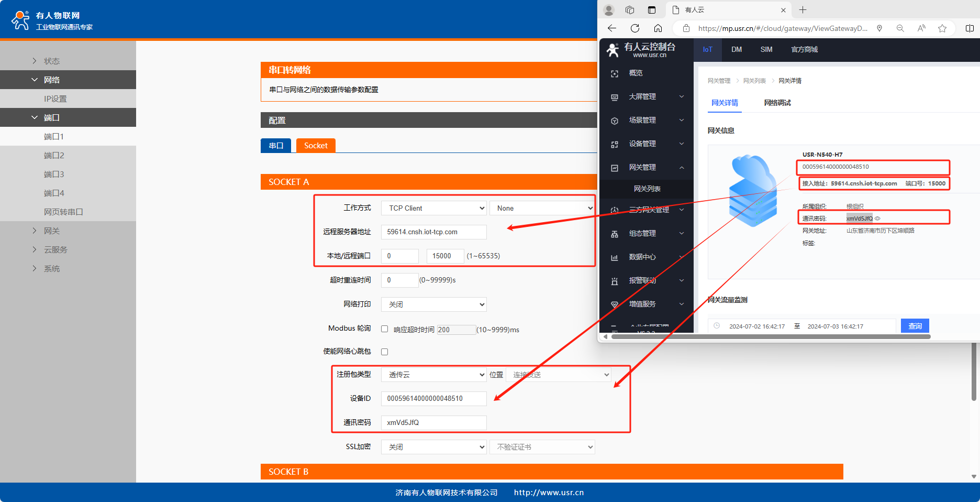Viewport: 980px width, 502px height.
Task: Toggle the 使能网络心跳包 checkbox
Action: [385, 352]
